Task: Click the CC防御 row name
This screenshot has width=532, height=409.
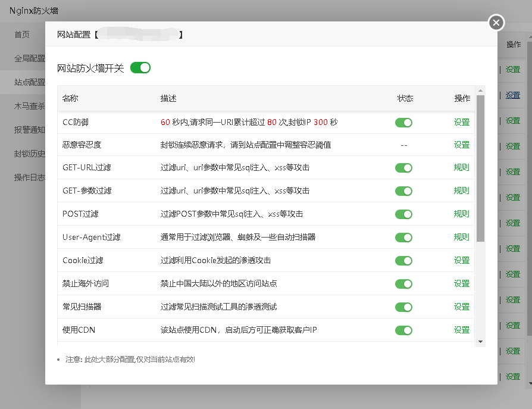Action: (x=76, y=122)
